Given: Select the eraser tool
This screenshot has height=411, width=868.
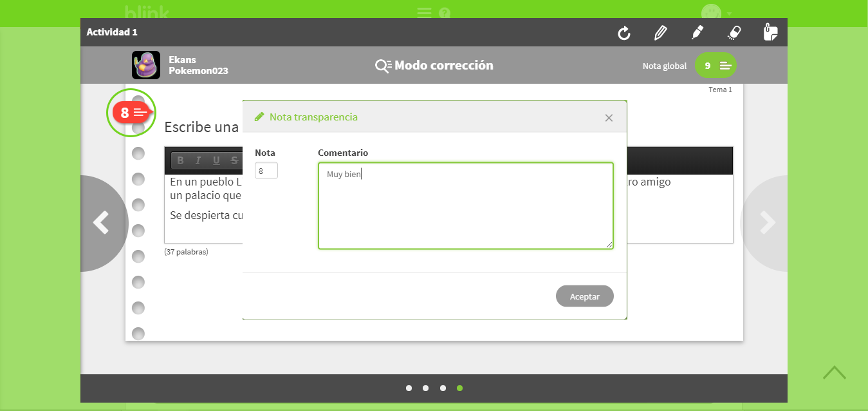Looking at the screenshot, I should (x=734, y=33).
